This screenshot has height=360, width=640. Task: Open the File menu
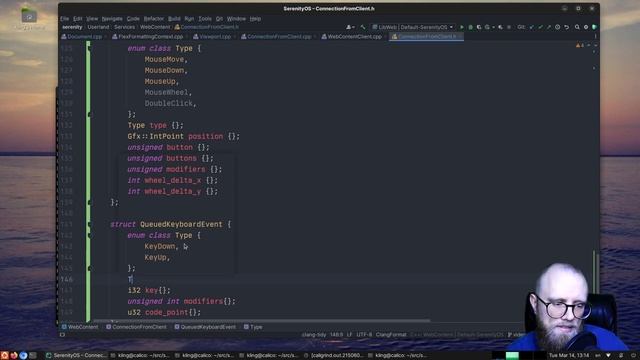click(65, 19)
